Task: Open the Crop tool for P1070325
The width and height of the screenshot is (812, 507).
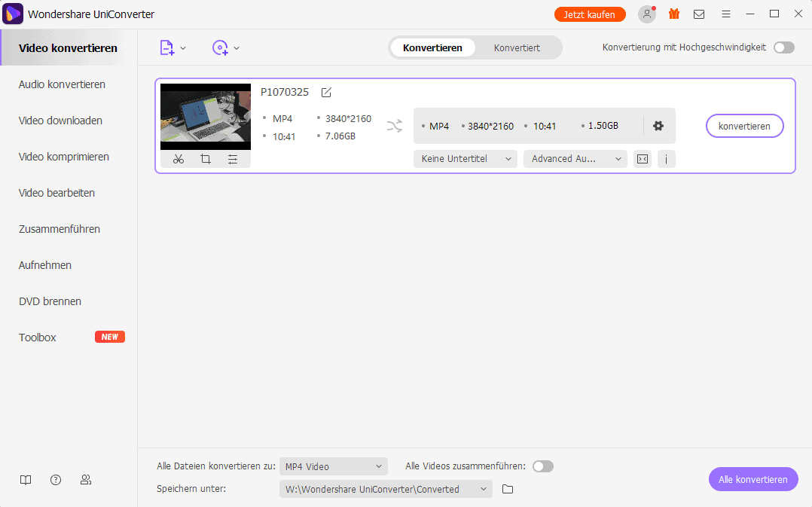Action: click(206, 159)
